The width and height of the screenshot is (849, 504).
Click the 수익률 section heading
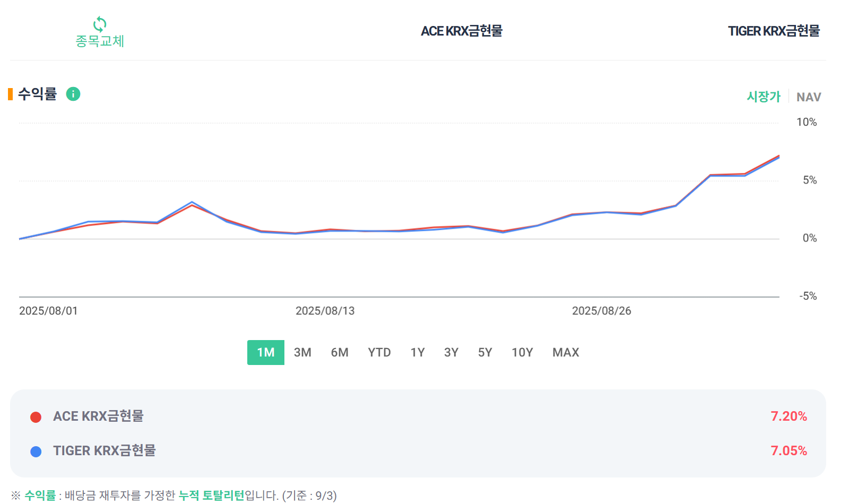(37, 94)
